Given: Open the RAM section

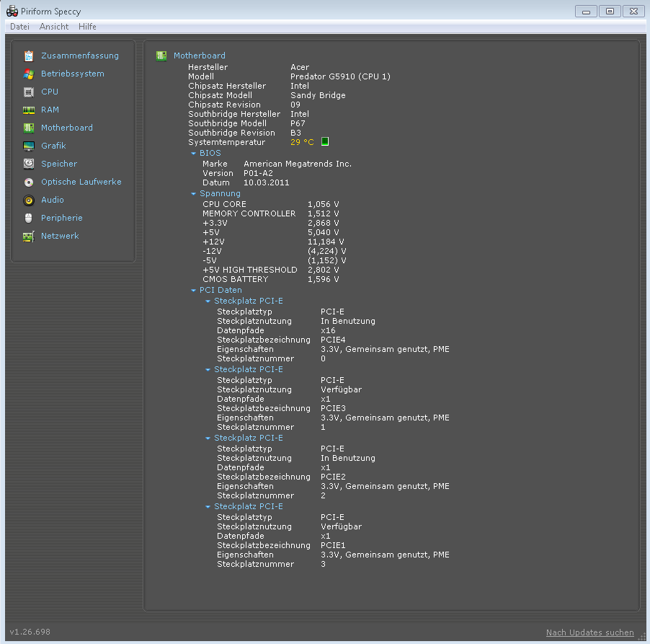Looking at the screenshot, I should 50,110.
